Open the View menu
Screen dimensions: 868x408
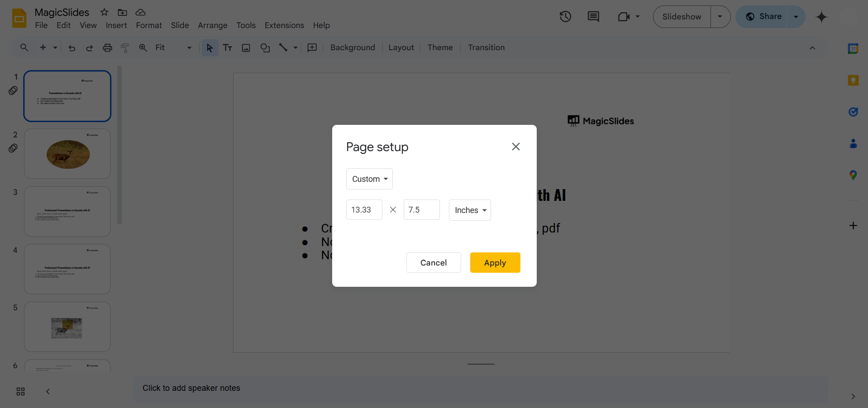pyautogui.click(x=88, y=25)
